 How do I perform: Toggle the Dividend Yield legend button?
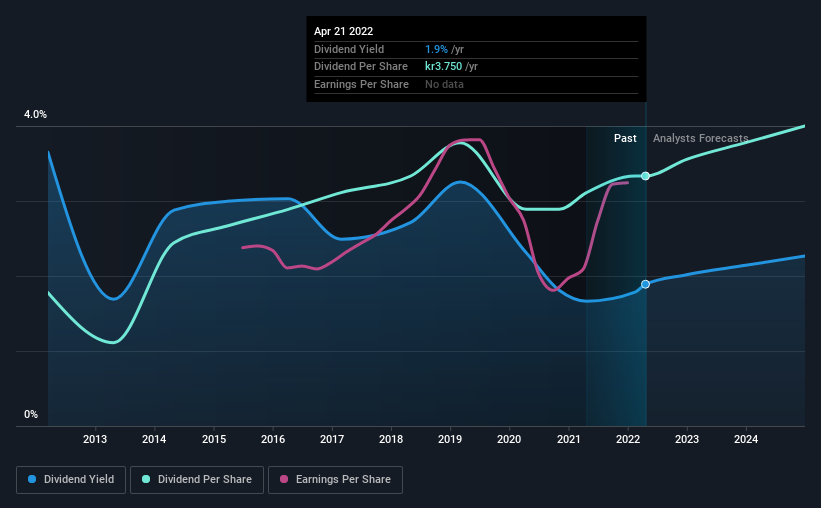point(71,479)
